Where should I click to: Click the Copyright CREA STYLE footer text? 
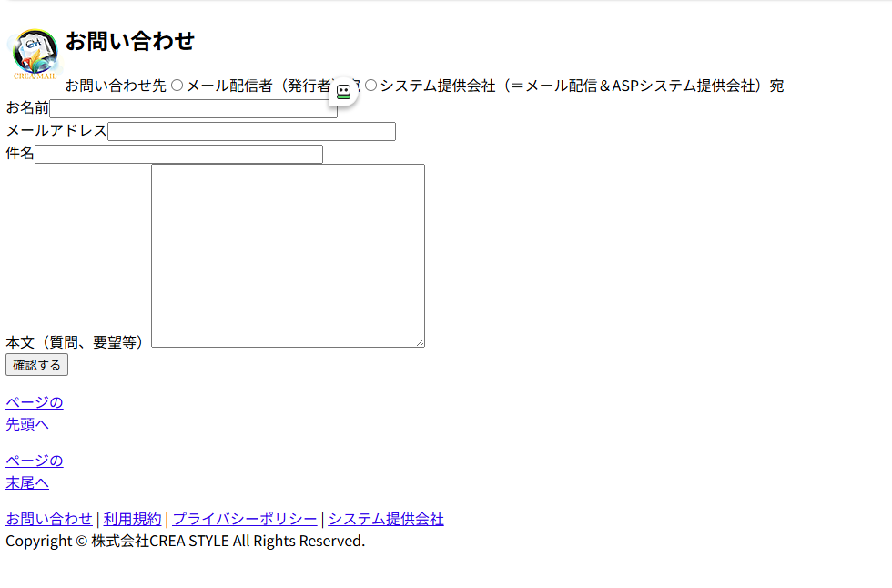pyautogui.click(x=185, y=542)
